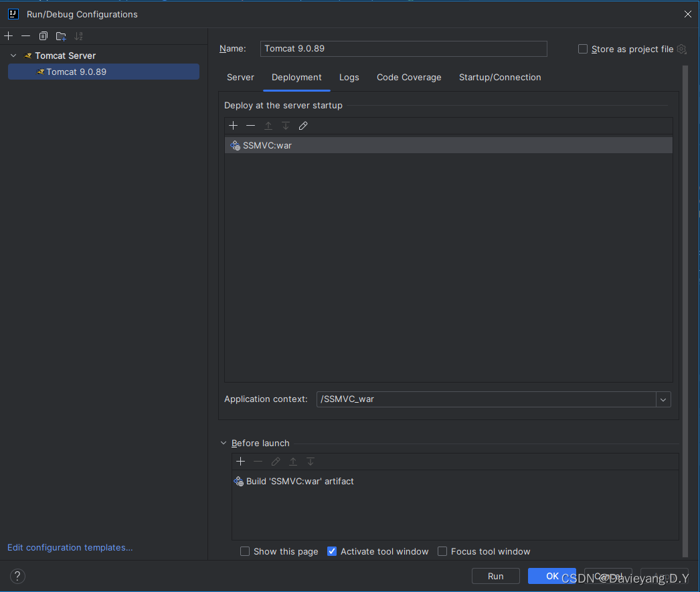The height and width of the screenshot is (592, 700).
Task: Remove the selected configuration in left toolbar
Action: (x=26, y=35)
